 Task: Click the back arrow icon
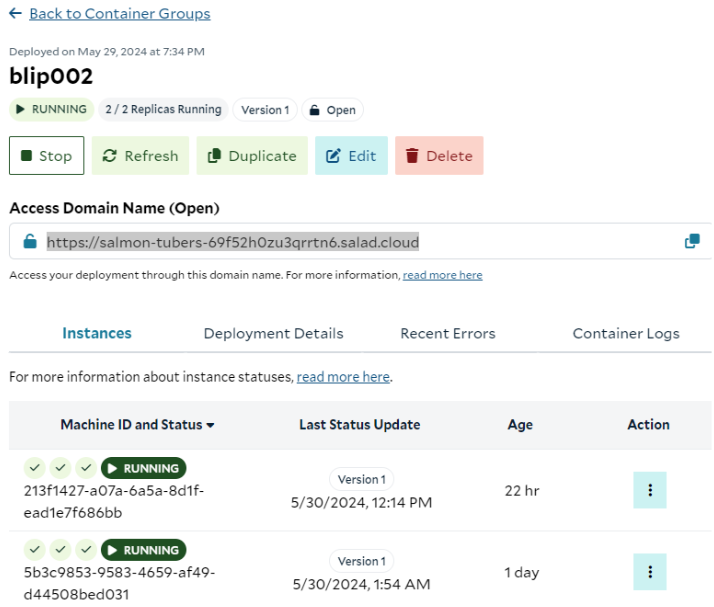coord(15,13)
